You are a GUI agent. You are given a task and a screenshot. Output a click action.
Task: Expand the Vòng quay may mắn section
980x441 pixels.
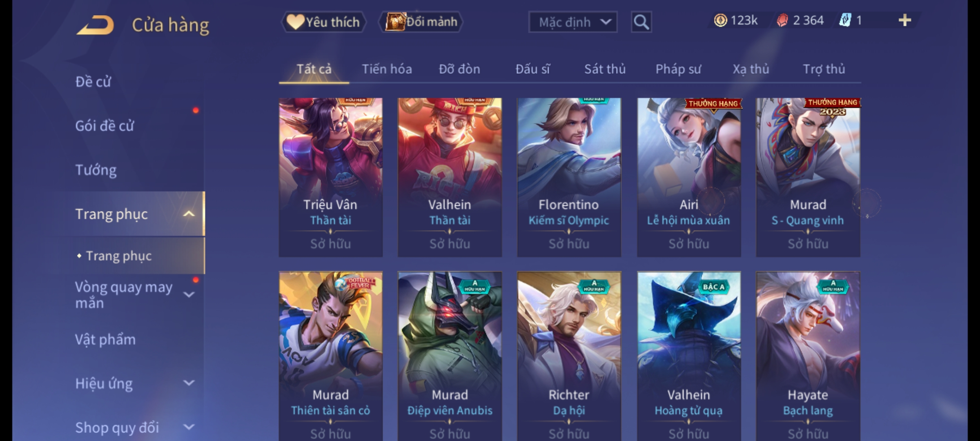coord(189,295)
